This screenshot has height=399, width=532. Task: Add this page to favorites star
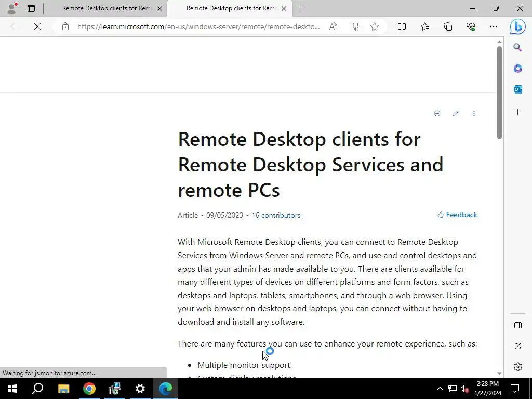[x=375, y=26]
